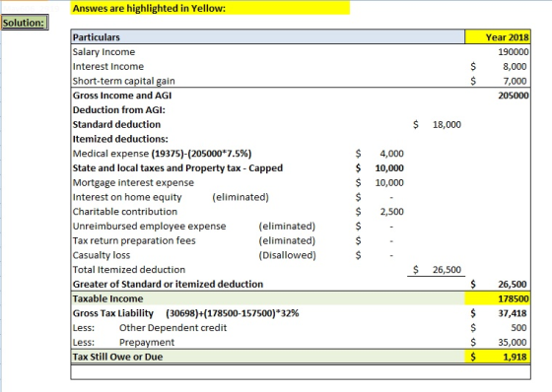This screenshot has width=552, height=392.
Task: Click the 'Answes are highlighted in Yellow:' cell
Action: point(210,8)
